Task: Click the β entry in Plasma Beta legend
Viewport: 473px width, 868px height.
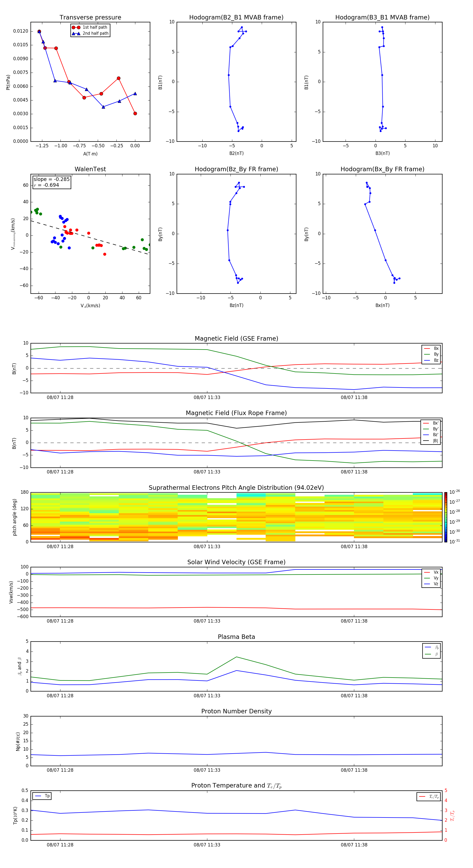Action: pyautogui.click(x=431, y=654)
